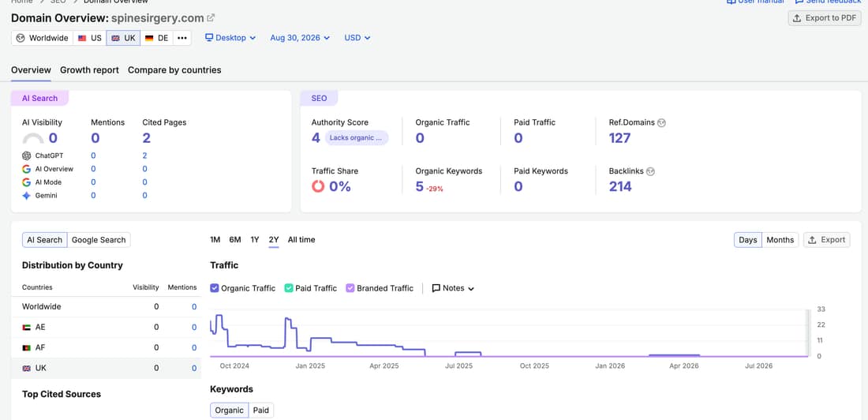
Task: Expand the Aug 30, 2026 date dropdown
Action: tap(300, 38)
